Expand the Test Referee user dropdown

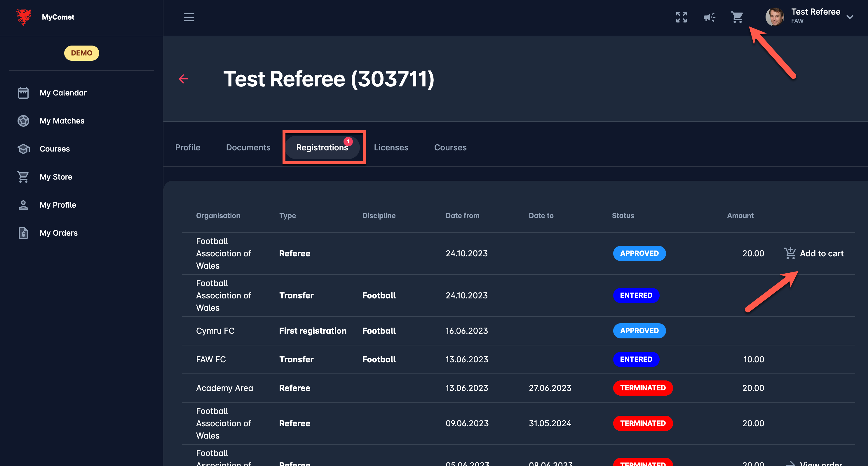[x=850, y=17]
